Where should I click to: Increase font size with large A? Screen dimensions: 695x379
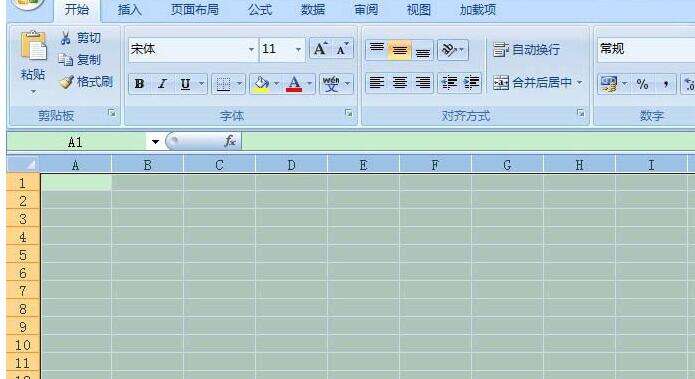click(x=320, y=49)
